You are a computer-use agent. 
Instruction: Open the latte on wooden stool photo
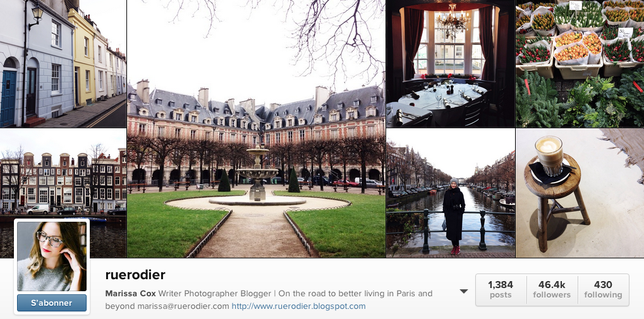(x=580, y=193)
